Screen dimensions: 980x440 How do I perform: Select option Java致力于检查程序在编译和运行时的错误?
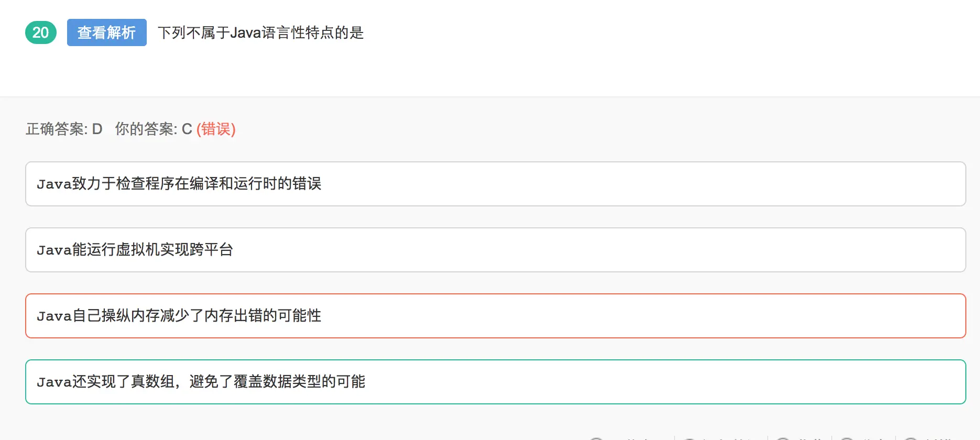(x=179, y=184)
